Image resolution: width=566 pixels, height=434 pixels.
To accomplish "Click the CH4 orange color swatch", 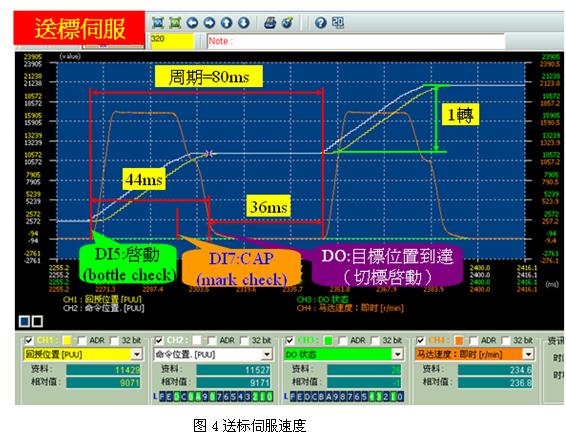I will pos(459,340).
